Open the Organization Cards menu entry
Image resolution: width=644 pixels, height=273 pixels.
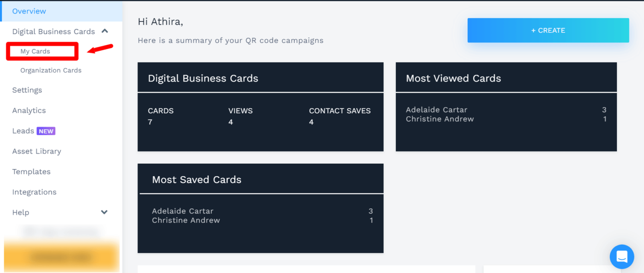(x=50, y=70)
